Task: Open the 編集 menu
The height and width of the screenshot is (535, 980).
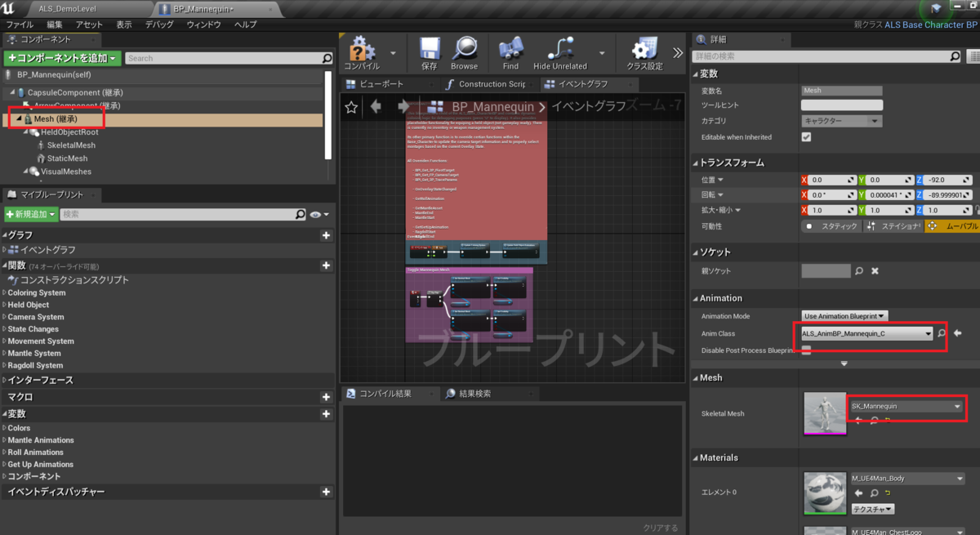Action: tap(54, 25)
